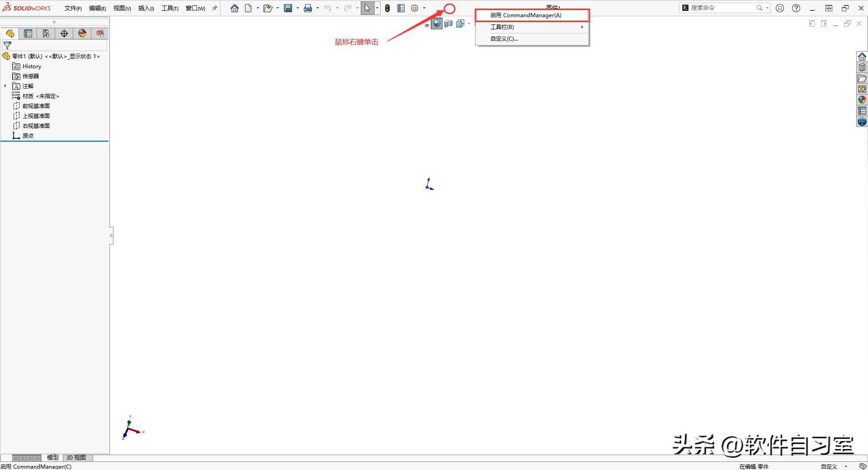Switch to the 3D 视图 tab
868x470 pixels.
click(76, 457)
